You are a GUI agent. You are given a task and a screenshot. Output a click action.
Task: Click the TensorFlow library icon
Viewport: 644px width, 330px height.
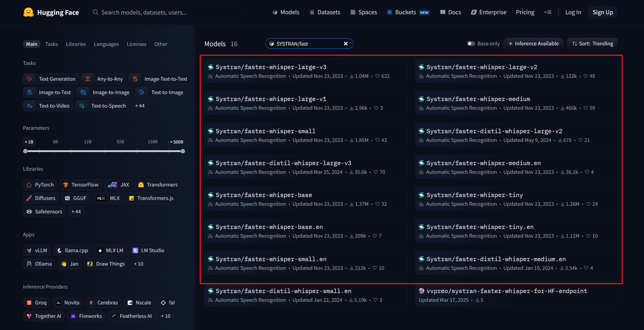66,185
